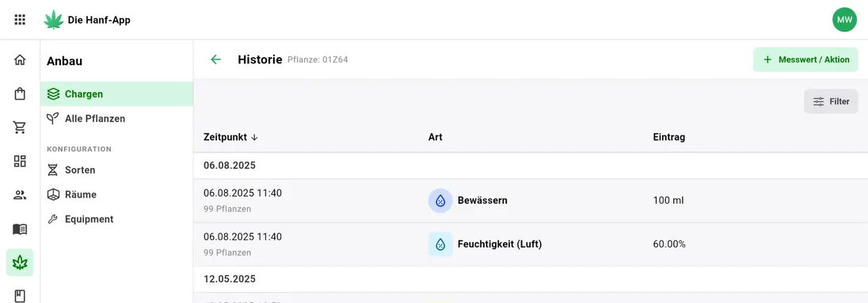Open the open-book sidebar icon
Image resolution: width=868 pixels, height=303 pixels.
(x=20, y=228)
